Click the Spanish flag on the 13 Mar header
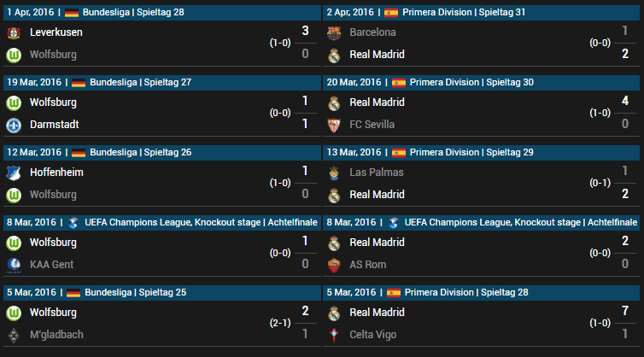The width and height of the screenshot is (644, 357). (398, 153)
